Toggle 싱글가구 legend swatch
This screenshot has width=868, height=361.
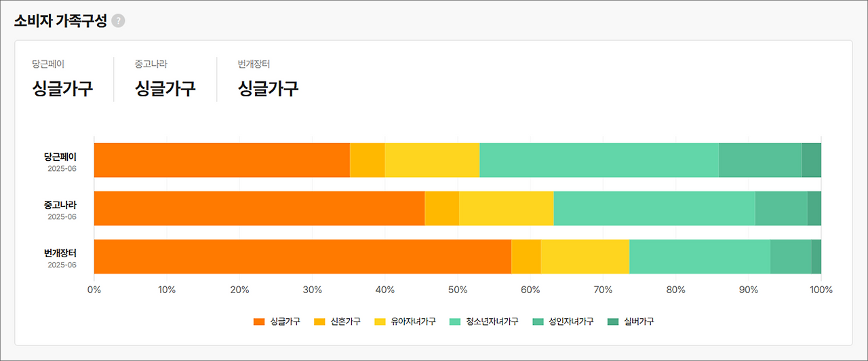(258, 322)
